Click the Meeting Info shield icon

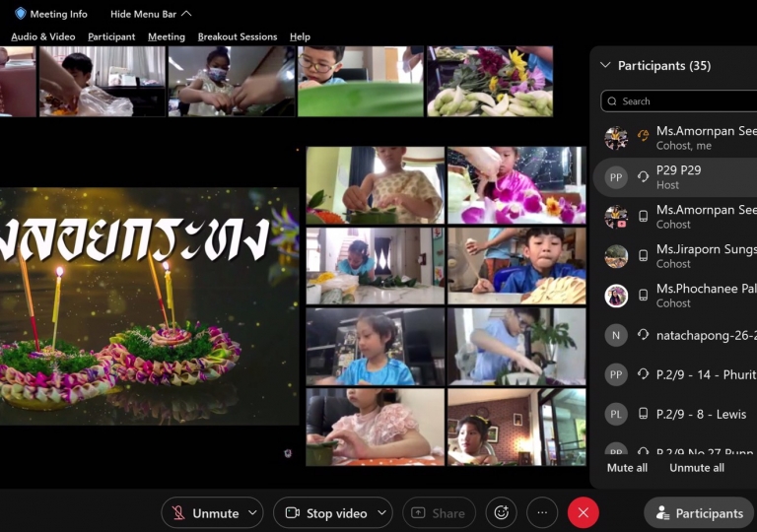(x=21, y=14)
